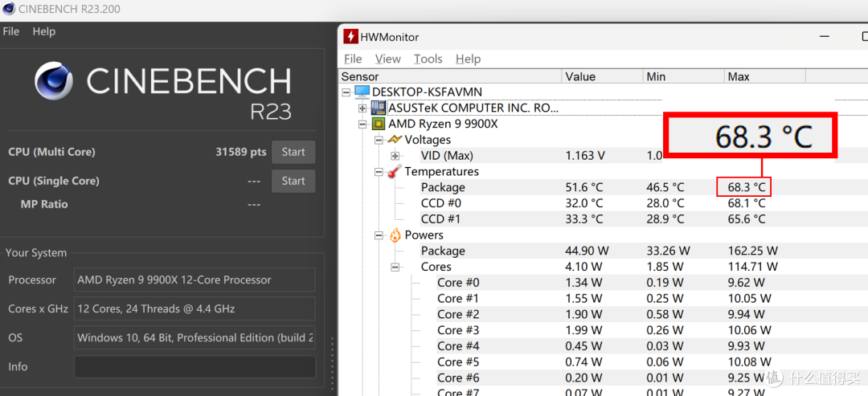The height and width of the screenshot is (396, 868).
Task: Click the AMD Ryzen 9 9900X chip icon
Action: pos(379,124)
